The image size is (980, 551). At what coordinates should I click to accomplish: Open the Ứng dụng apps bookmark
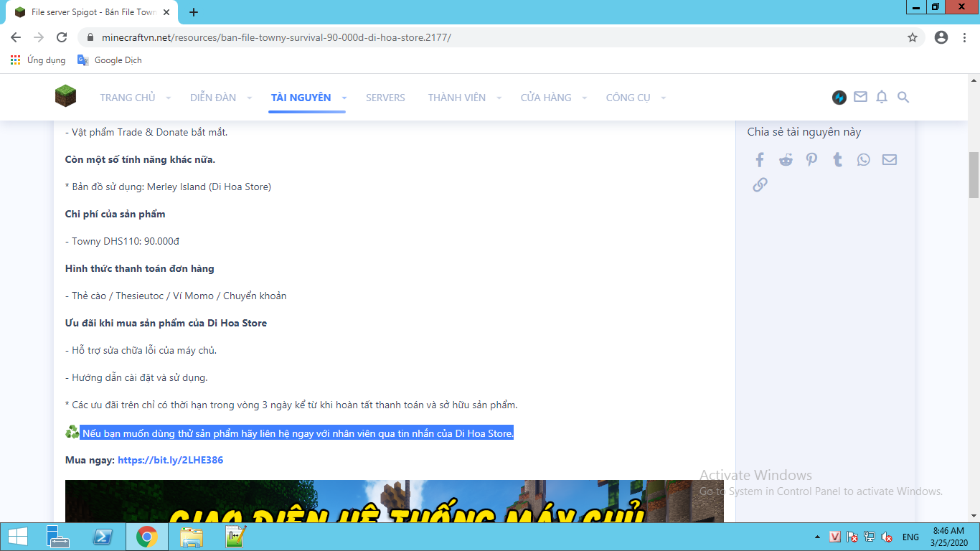pyautogui.click(x=38, y=60)
